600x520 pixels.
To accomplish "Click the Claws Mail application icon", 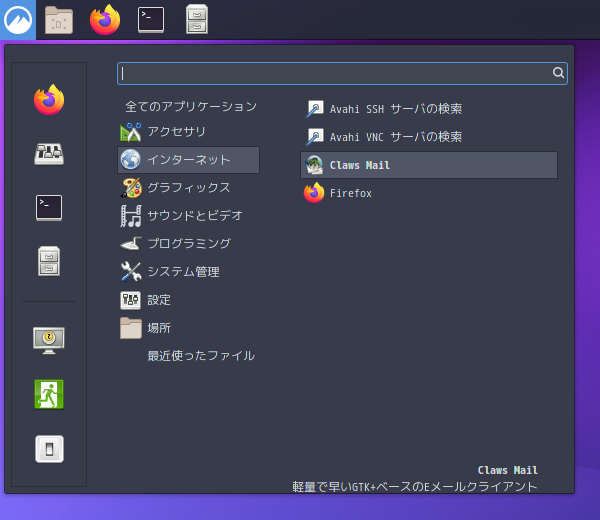I will point(314,165).
